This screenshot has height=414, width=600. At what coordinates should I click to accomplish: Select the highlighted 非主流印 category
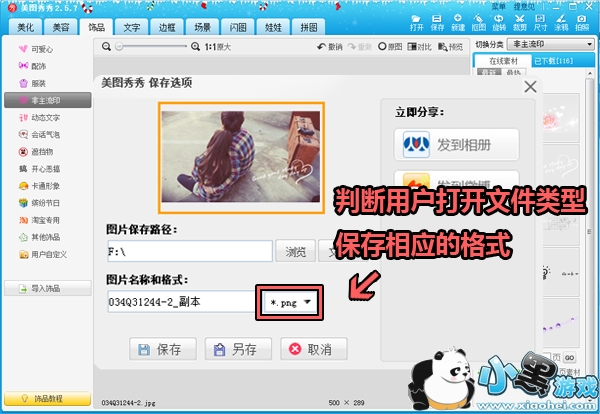pyautogui.click(x=48, y=100)
